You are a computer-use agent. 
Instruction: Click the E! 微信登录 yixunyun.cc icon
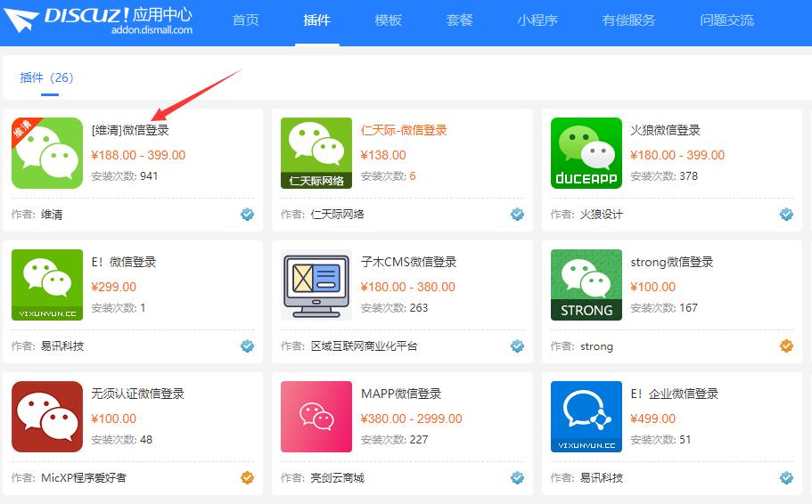click(x=47, y=285)
